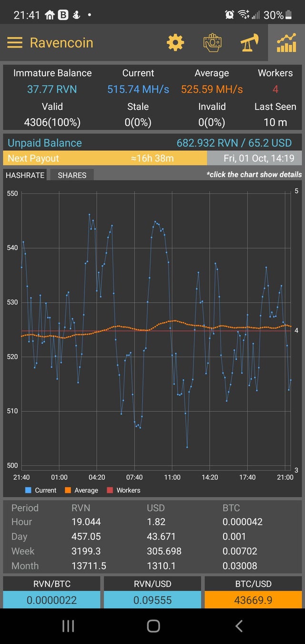Switch to the SHARES chart tab
305x644 pixels.
(72, 175)
